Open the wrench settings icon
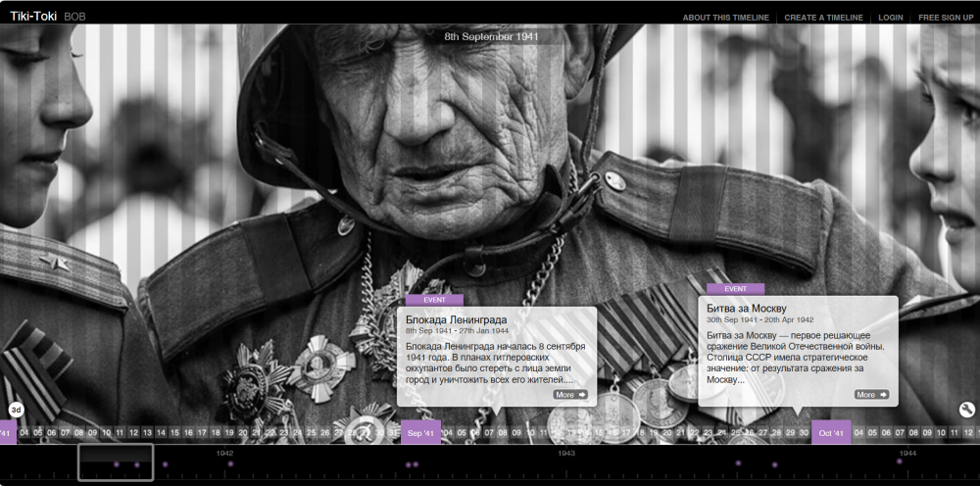This screenshot has height=486, width=980. 966,410
